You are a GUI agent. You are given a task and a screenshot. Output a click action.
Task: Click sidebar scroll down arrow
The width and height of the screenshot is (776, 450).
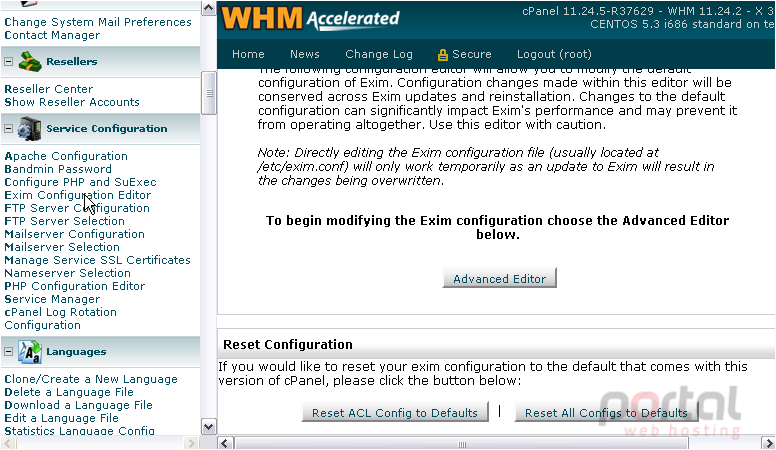(x=208, y=427)
